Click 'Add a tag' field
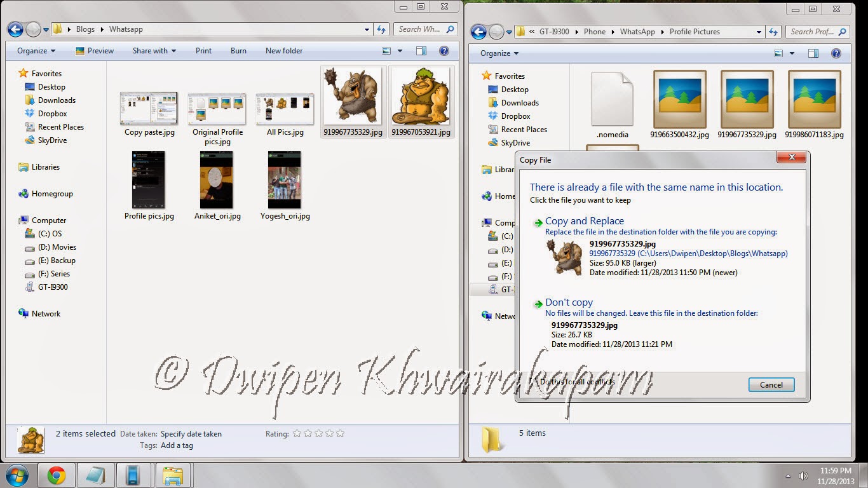868x488 pixels. point(177,445)
